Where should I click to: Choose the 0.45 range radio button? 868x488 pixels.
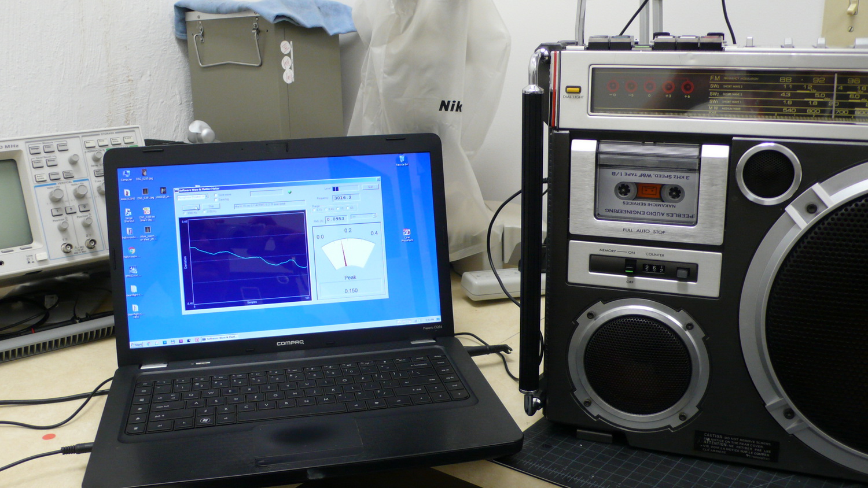click(x=326, y=209)
